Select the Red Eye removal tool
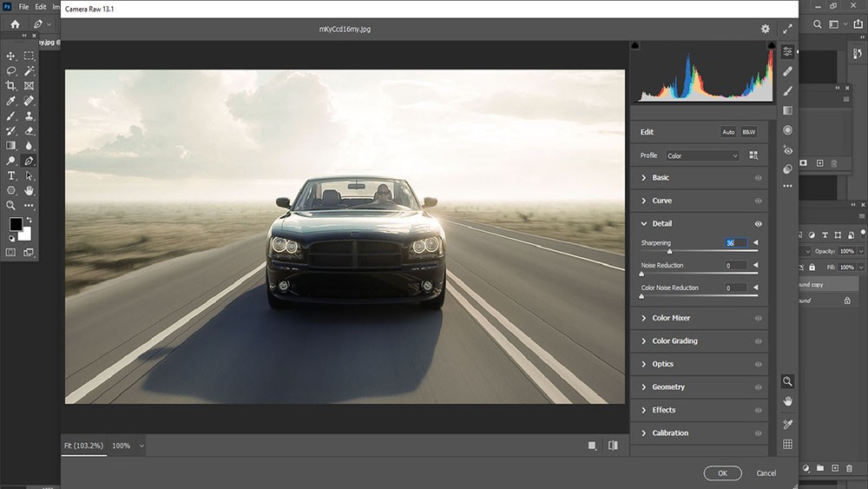 [x=787, y=150]
